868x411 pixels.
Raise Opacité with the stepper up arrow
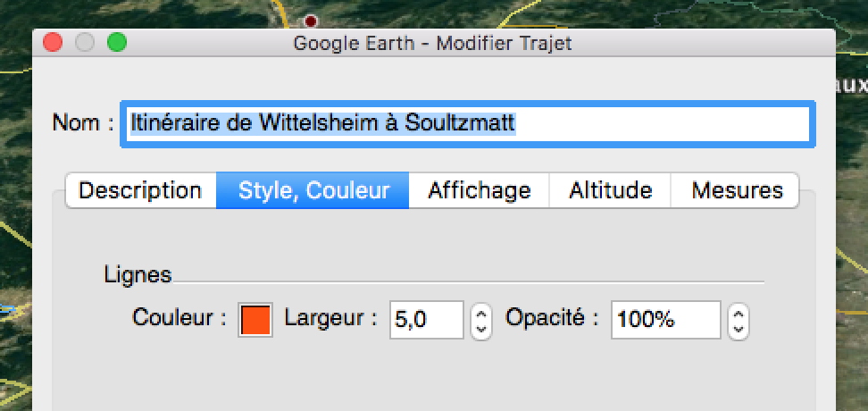(x=739, y=313)
